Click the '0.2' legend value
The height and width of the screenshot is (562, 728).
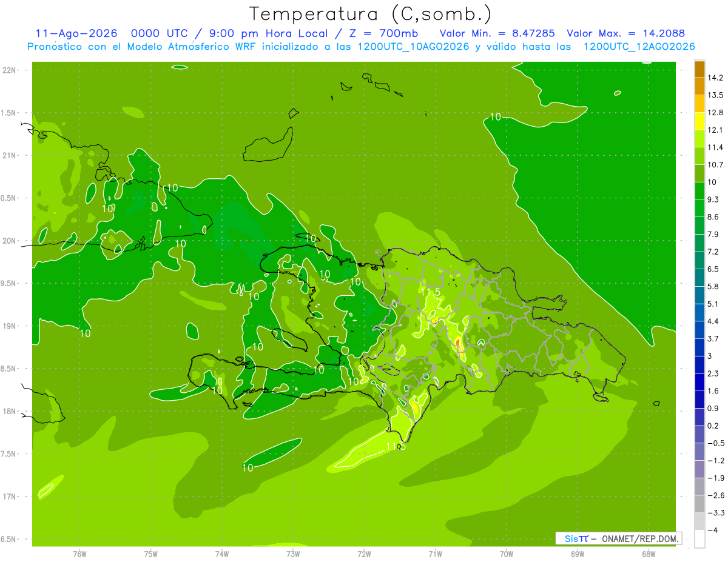[x=713, y=426]
